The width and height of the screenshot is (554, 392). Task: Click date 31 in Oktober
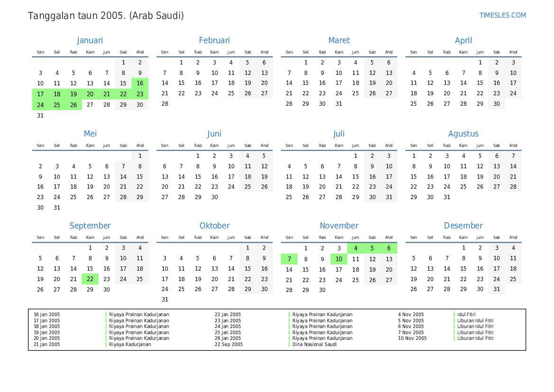coord(164,300)
